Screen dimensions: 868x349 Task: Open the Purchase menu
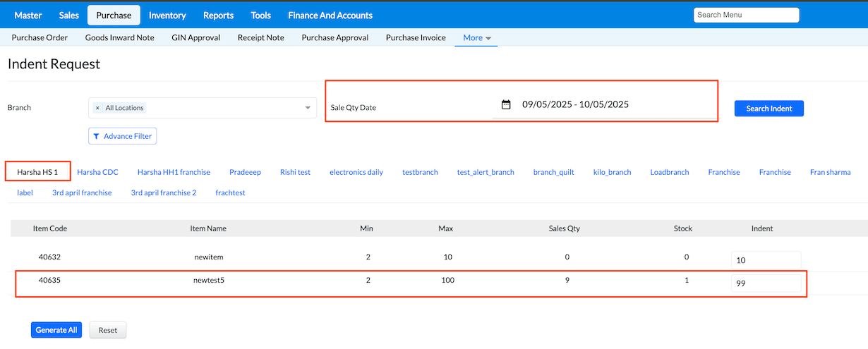[x=114, y=15]
